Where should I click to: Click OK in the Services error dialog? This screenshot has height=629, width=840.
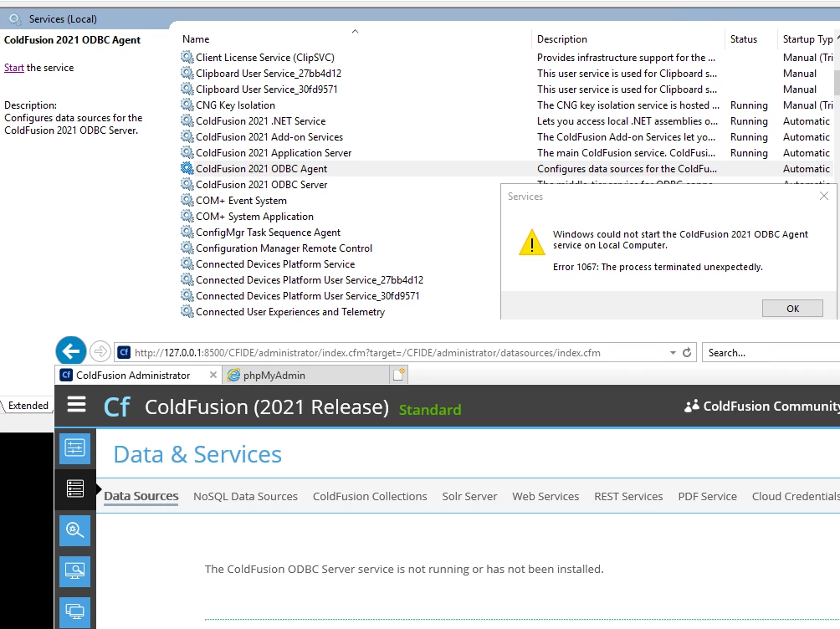[x=792, y=309]
